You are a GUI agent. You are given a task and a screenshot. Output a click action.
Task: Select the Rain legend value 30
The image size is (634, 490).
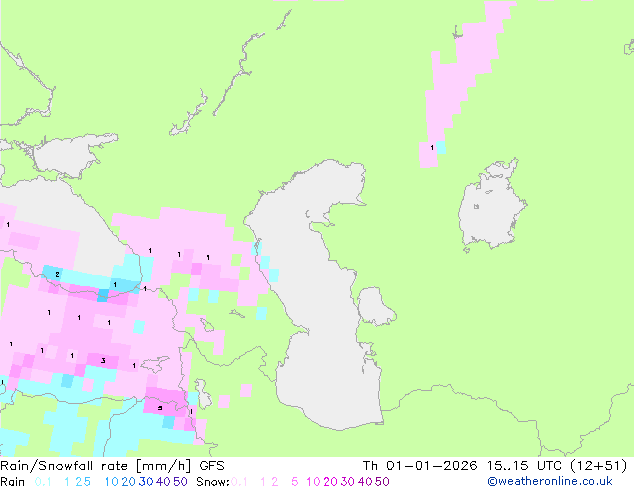[x=146, y=482]
